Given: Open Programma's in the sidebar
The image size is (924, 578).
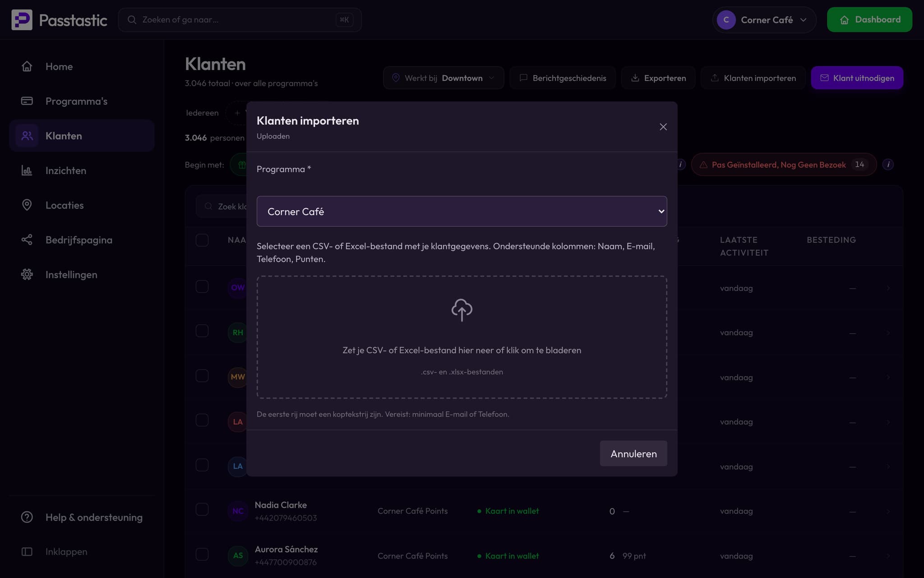Looking at the screenshot, I should pos(82,101).
